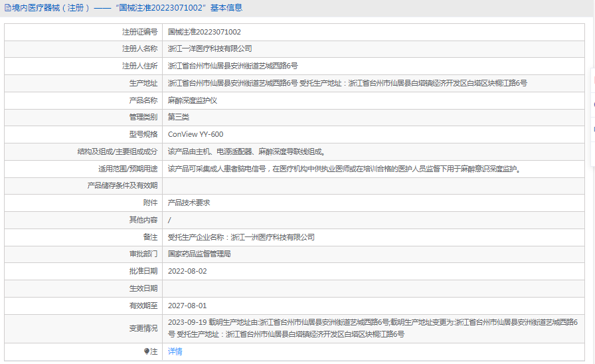
Task: Click the 有效期至 label cell
Action: click(83, 306)
